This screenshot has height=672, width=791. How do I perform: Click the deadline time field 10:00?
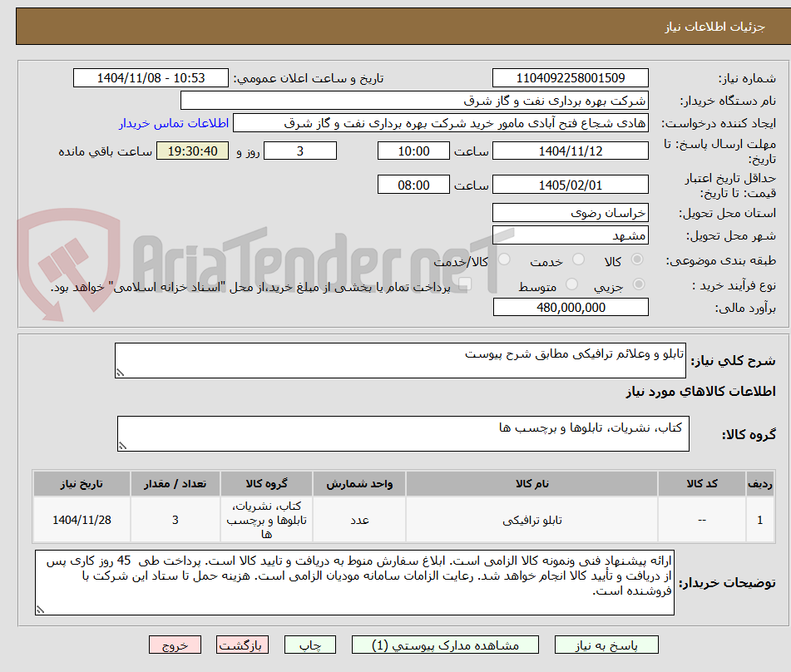click(x=413, y=151)
